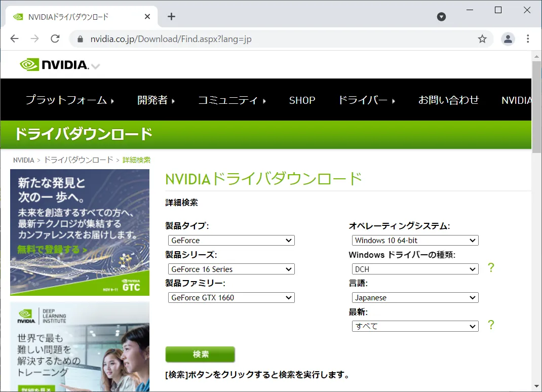Image resolution: width=542 pixels, height=392 pixels.
Task: Open the GeForce GTX 1660 dropdown
Action: coord(231,297)
